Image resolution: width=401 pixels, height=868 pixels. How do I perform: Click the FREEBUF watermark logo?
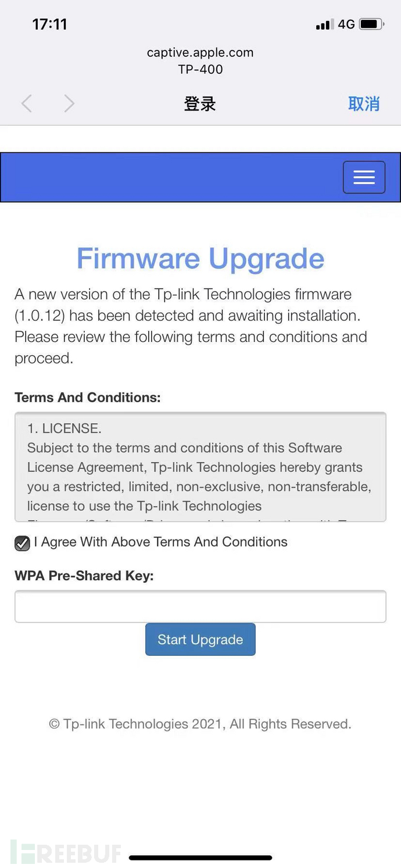(x=66, y=852)
